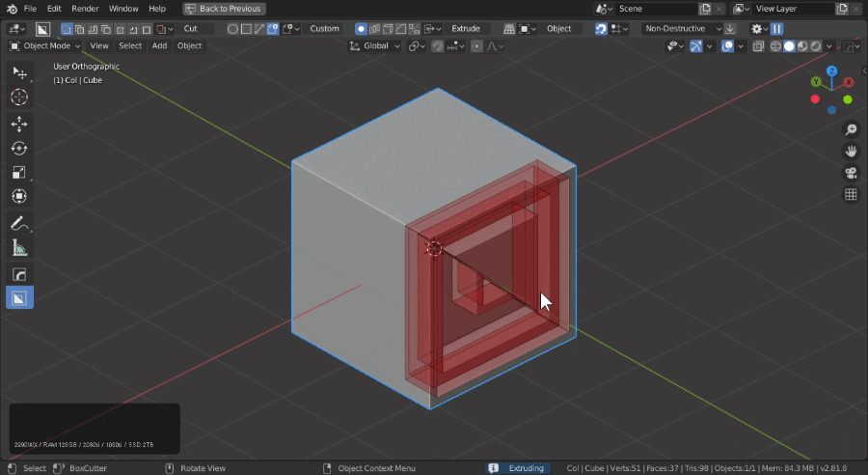
Task: Select the Move tool
Action: coord(19,124)
